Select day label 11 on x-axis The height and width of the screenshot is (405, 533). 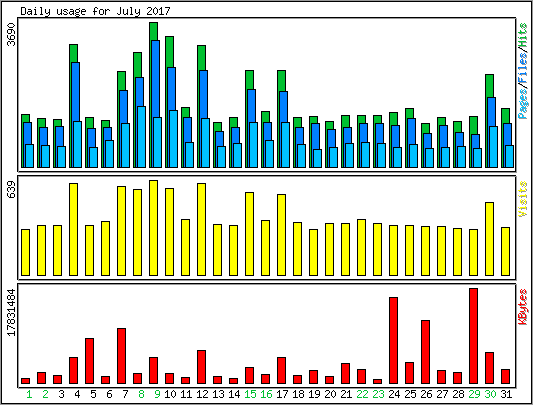pyautogui.click(x=186, y=394)
